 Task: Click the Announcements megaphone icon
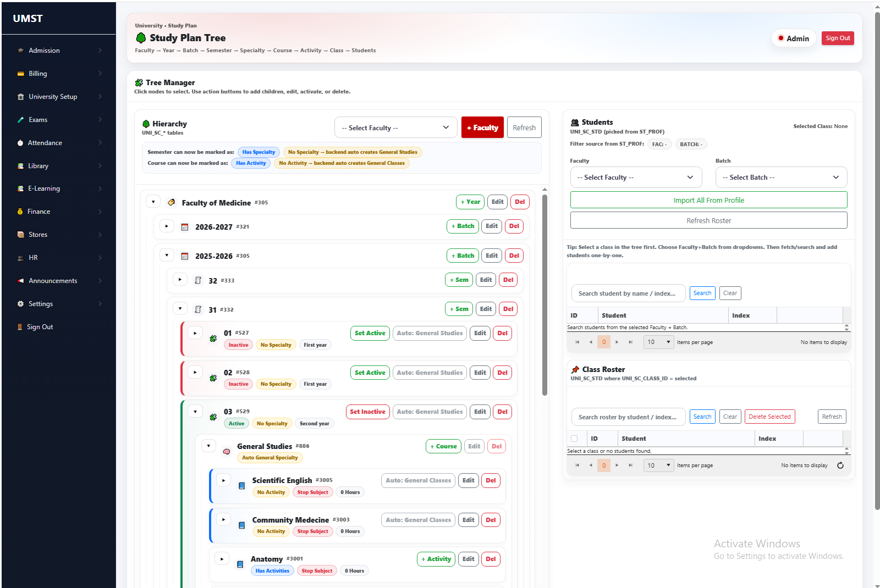20,281
